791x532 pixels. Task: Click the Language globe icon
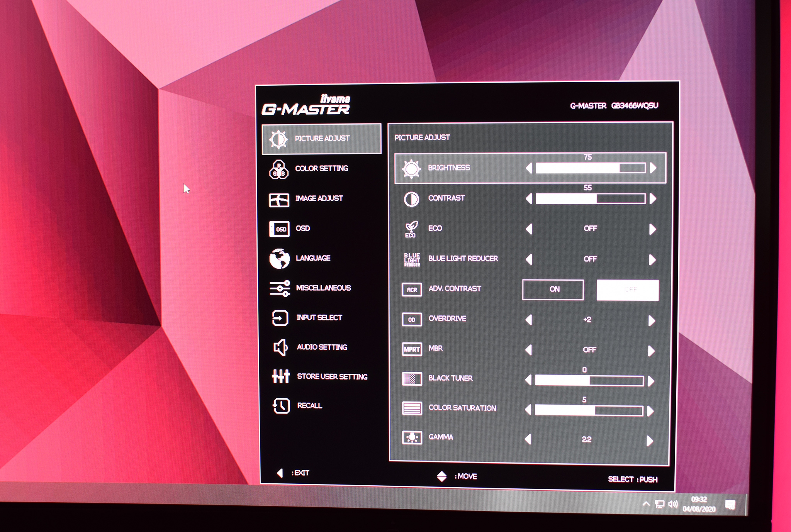(280, 259)
